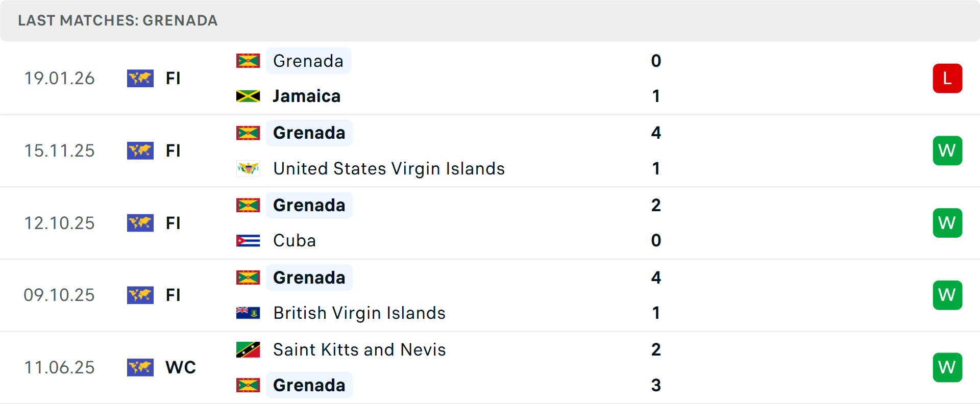Open the Grenada team page from top match
The width and height of the screenshot is (980, 404).
[308, 61]
